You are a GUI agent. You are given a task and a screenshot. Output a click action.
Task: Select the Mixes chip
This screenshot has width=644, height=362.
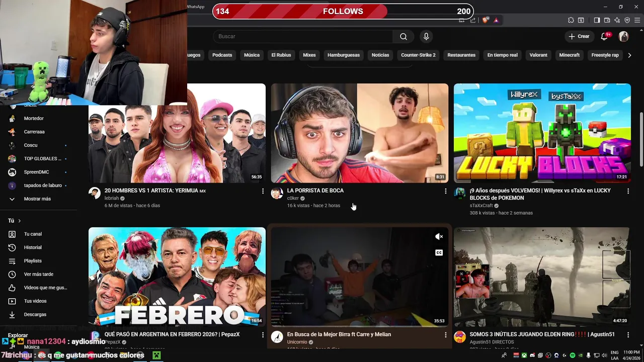click(x=309, y=55)
